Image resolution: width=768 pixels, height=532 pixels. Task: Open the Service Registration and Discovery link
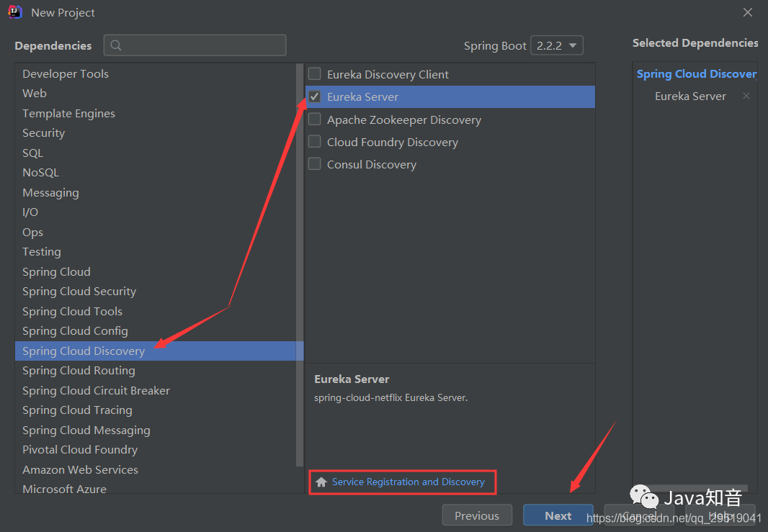coord(408,482)
